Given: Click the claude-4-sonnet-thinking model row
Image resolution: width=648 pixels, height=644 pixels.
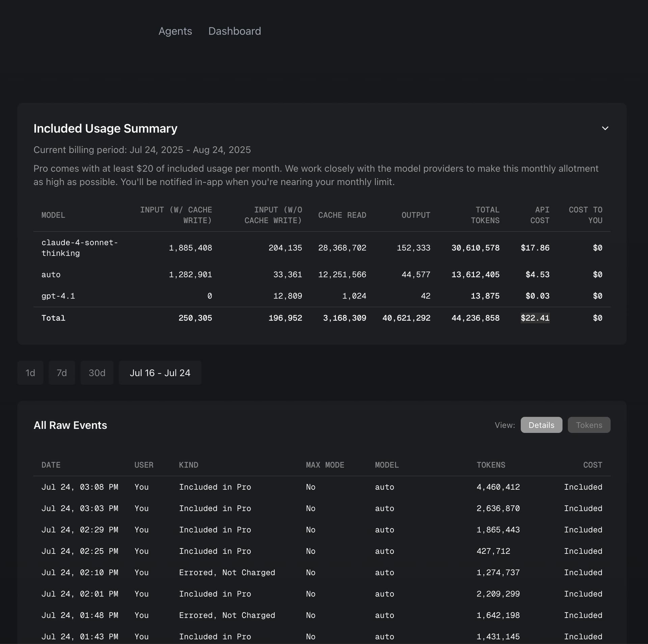Looking at the screenshot, I should coord(80,248).
